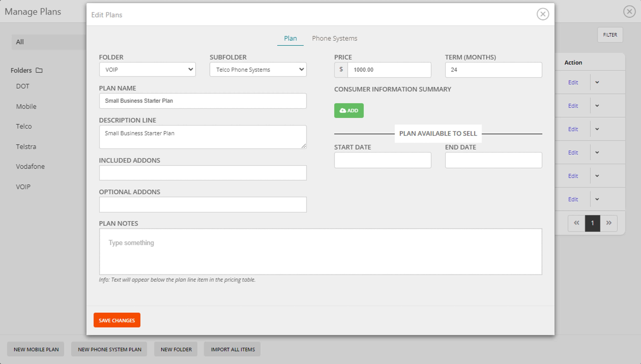Open the Subfolder dropdown Telco Phone Systems

click(x=258, y=69)
